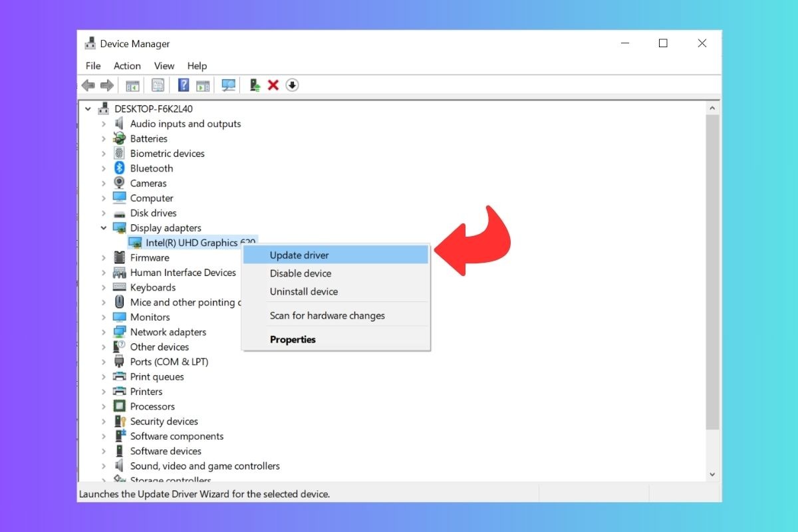This screenshot has height=532, width=798.
Task: Select the Biometric devices label
Action: tap(168, 154)
